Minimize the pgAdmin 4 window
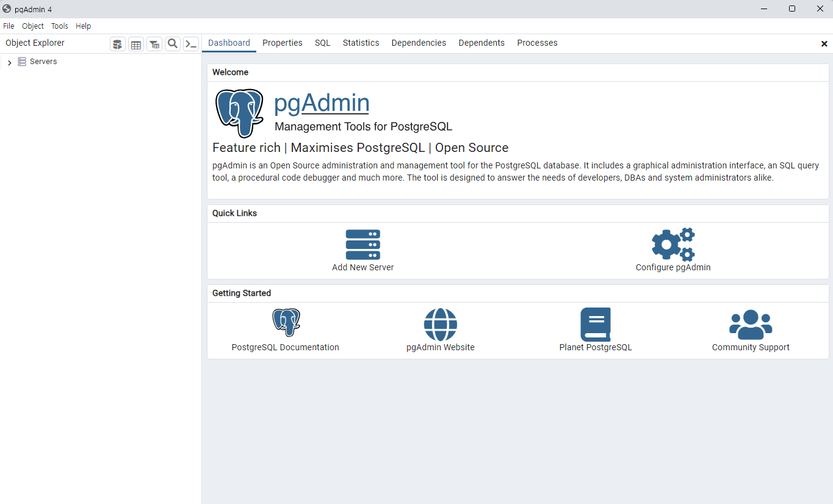 (x=764, y=9)
